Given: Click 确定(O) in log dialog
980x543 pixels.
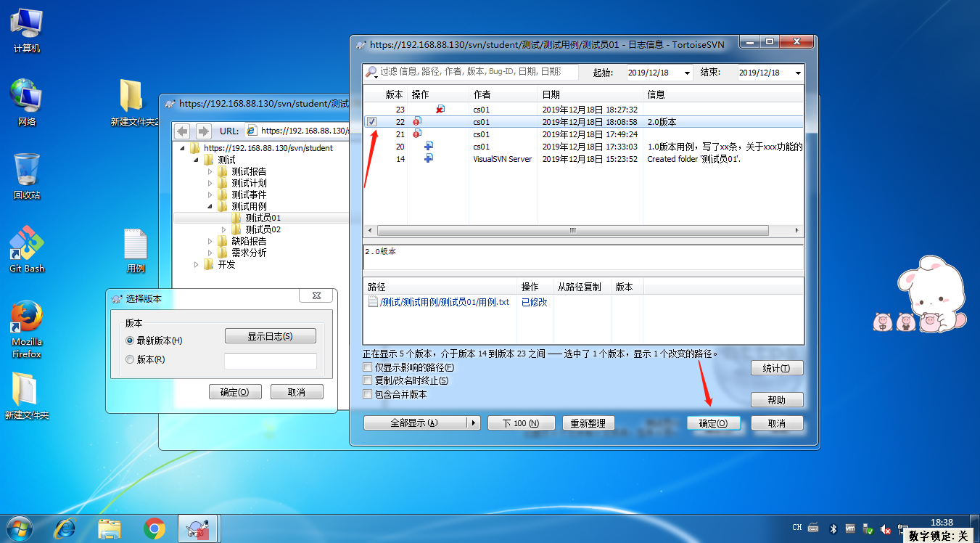Looking at the screenshot, I should (713, 423).
